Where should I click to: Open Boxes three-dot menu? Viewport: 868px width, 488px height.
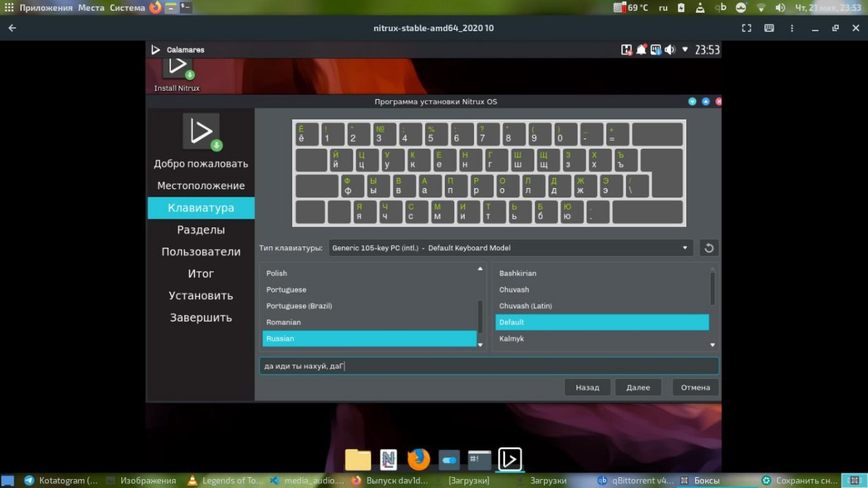click(x=791, y=28)
